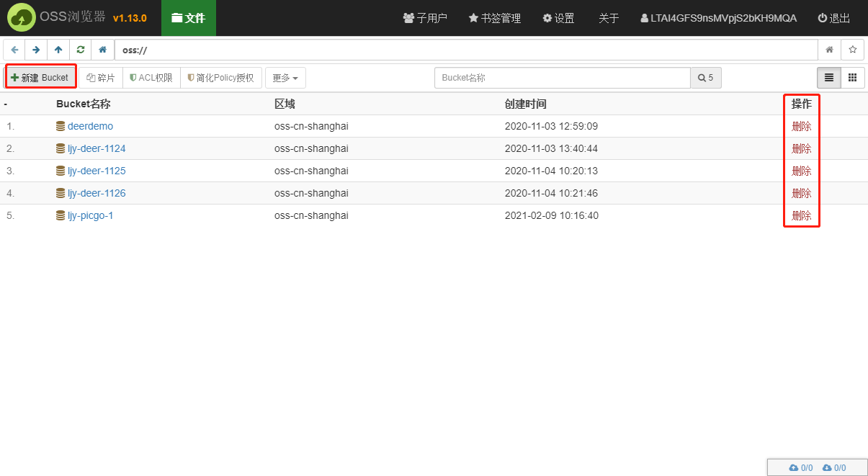This screenshot has width=868, height=476.
Task: Click the search button showing 5 buckets
Action: tap(706, 78)
